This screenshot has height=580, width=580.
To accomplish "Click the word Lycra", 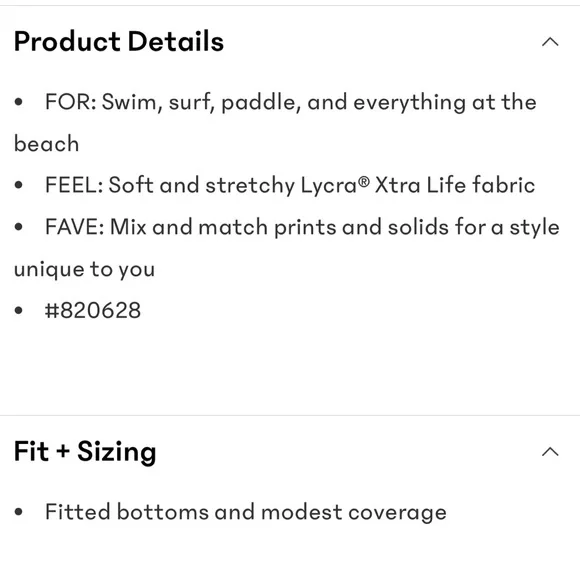I will (x=329, y=185).
